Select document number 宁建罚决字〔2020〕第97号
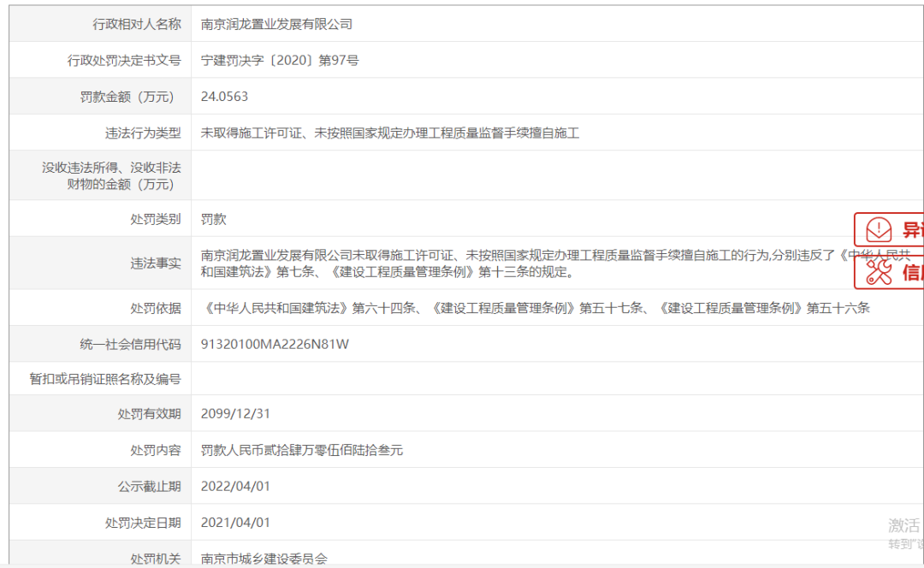924x568 pixels. coord(279,60)
